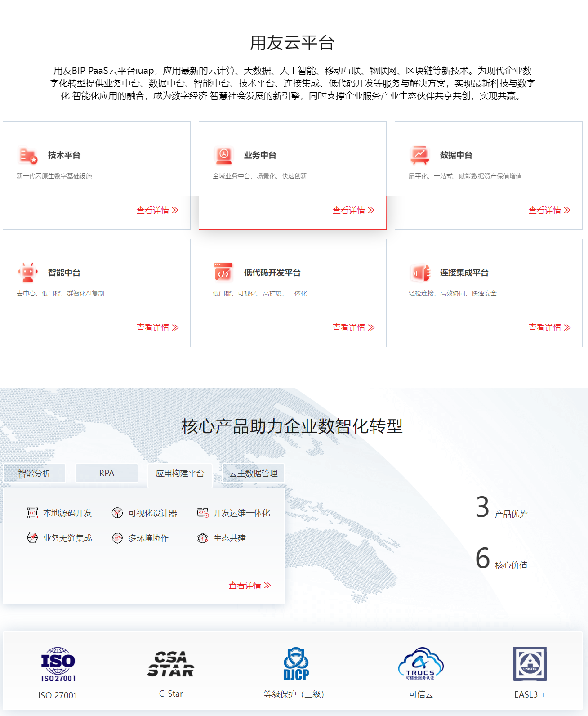Open 查看详情 for 技术平台

(x=158, y=210)
